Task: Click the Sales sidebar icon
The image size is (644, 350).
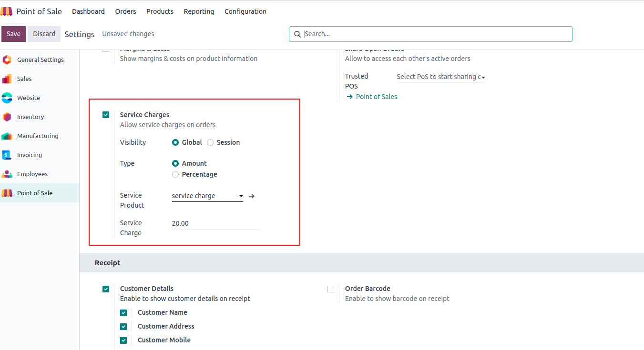Action: pyautogui.click(x=7, y=79)
